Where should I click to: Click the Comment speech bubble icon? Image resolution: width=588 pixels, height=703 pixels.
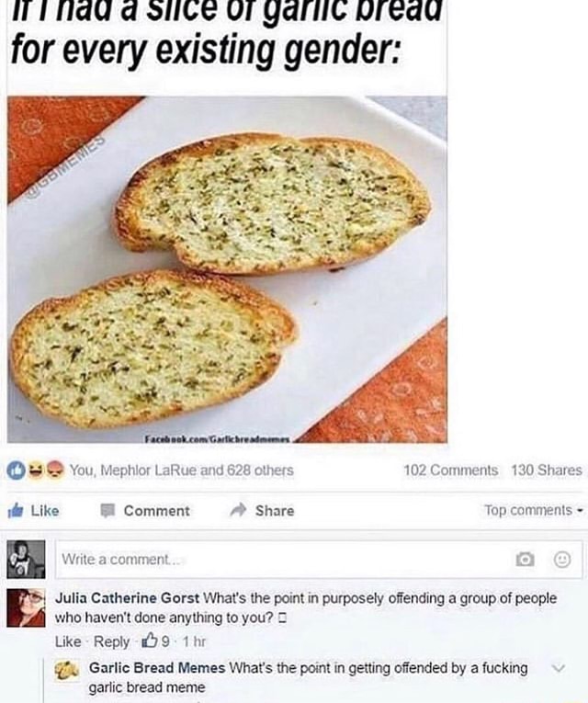pos(107,510)
